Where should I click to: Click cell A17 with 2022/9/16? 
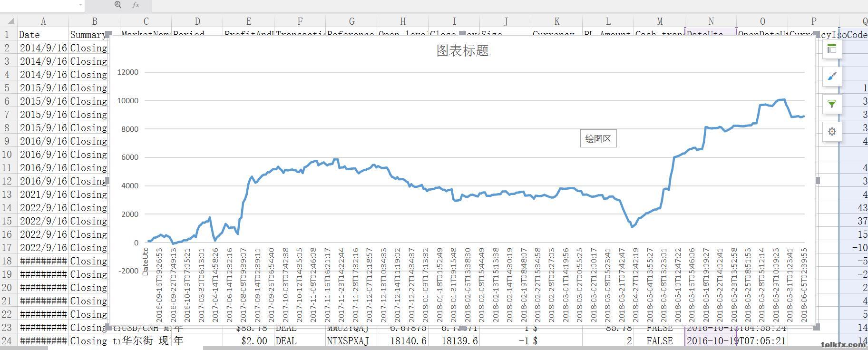43,247
